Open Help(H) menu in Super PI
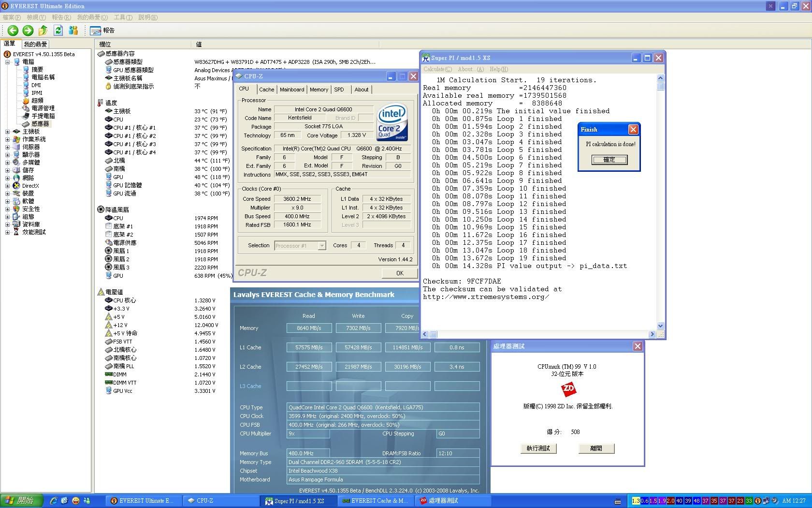The image size is (812, 508). coord(499,69)
